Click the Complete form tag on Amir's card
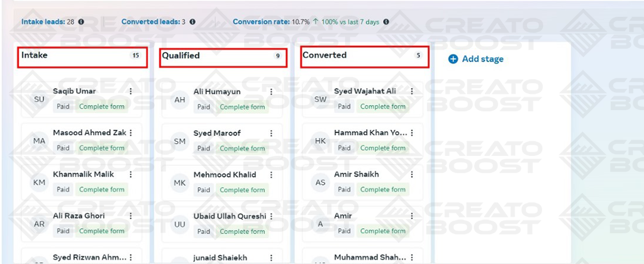Image resolution: width=644 pixels, height=264 pixels. tap(383, 231)
